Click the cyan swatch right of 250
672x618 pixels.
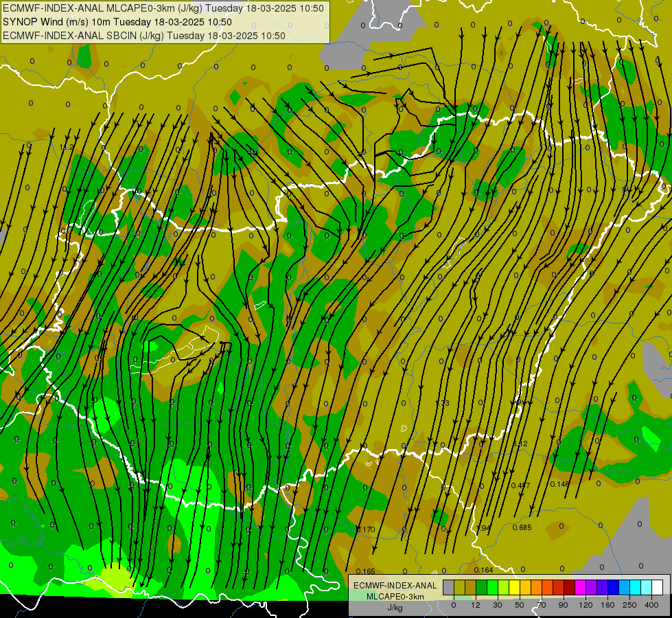[x=636, y=587]
